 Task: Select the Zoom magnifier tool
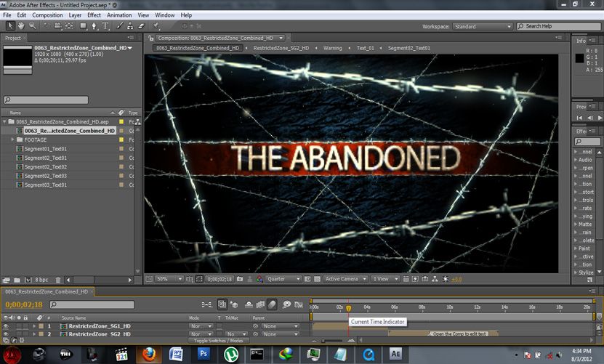(33, 26)
